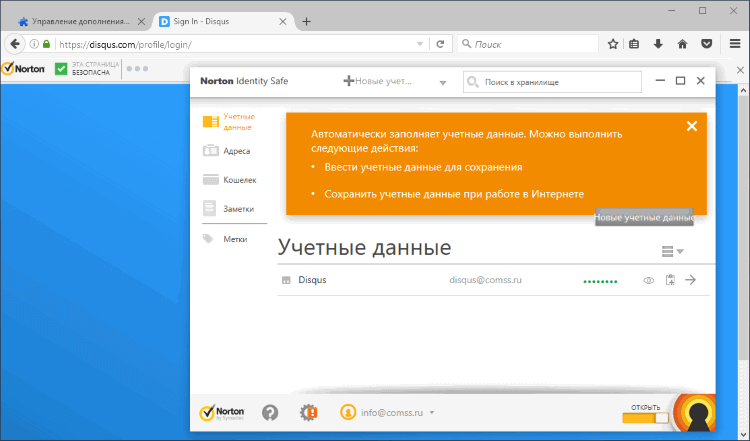Open the Norton toolbar three-dots menu
Image resolution: width=750 pixels, height=441 pixels.
[137, 69]
